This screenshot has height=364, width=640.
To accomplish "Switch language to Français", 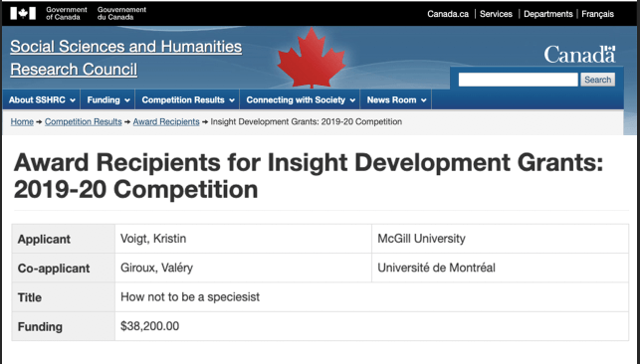I will 597,14.
